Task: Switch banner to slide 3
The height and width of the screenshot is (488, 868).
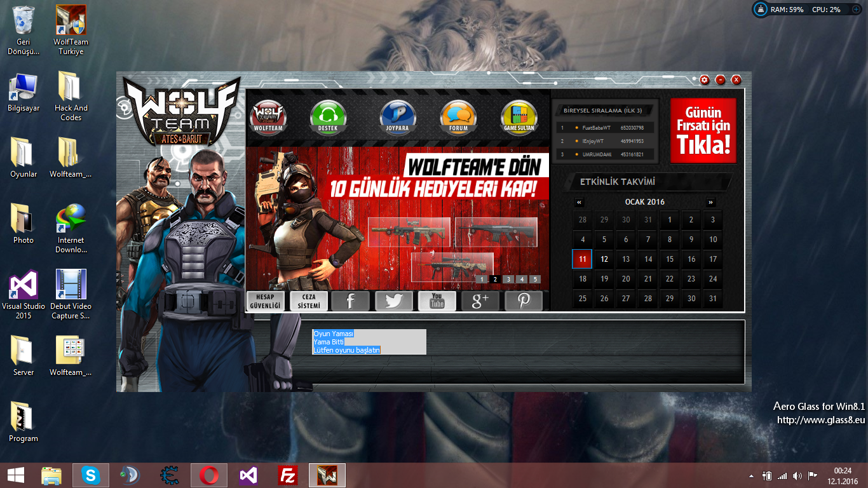Action: (x=508, y=279)
